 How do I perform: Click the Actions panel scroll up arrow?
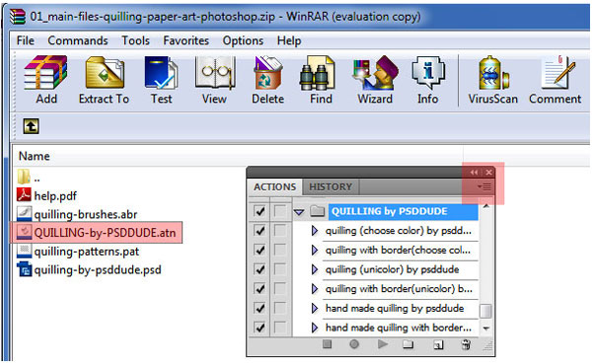[485, 206]
